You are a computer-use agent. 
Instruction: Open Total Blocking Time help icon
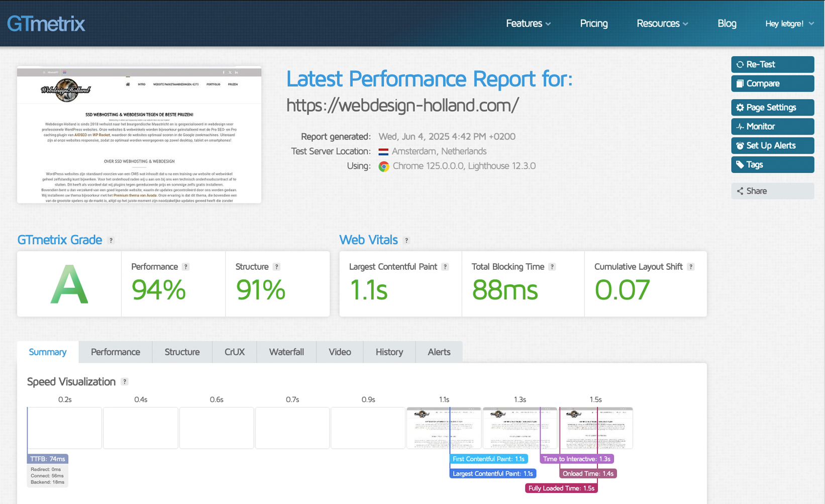pos(552,267)
